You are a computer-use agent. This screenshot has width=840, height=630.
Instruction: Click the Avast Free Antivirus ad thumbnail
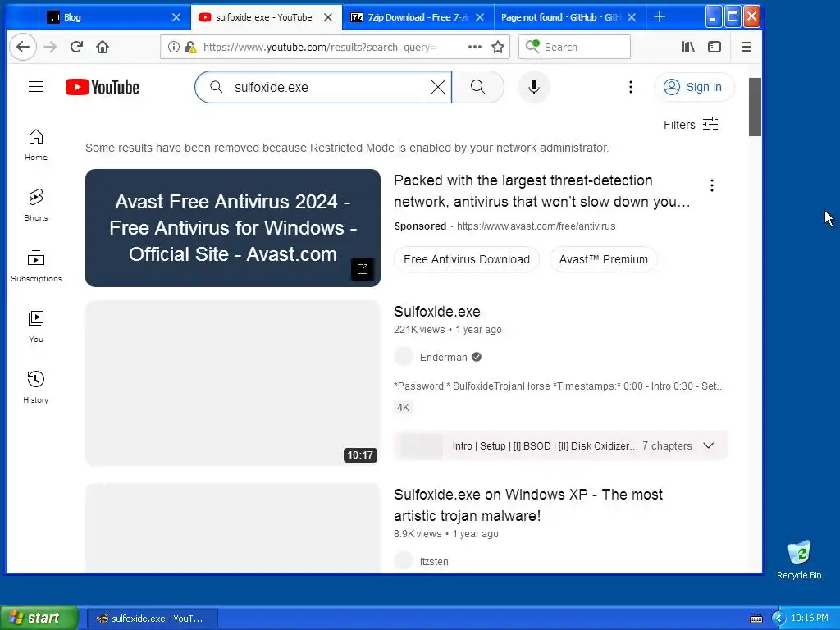[x=232, y=228]
